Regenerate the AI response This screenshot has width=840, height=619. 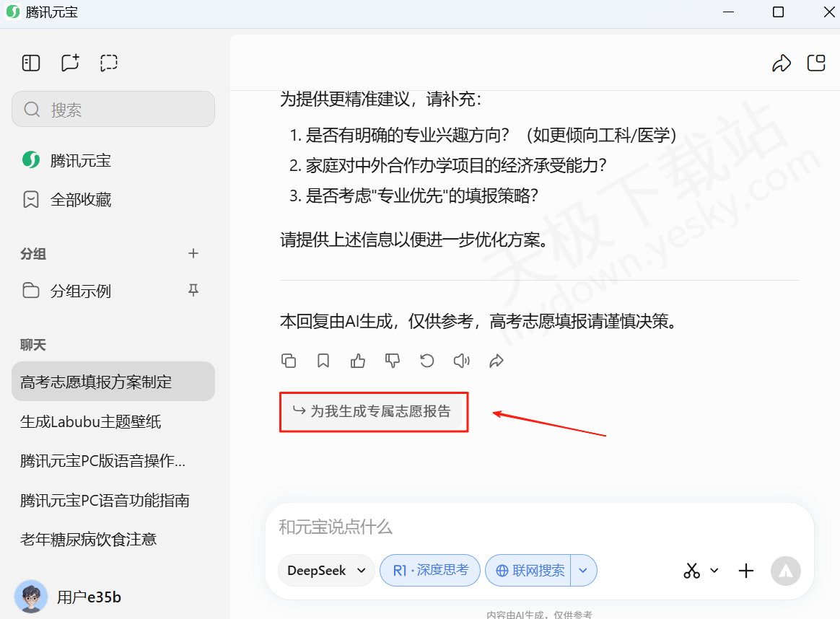(x=427, y=361)
